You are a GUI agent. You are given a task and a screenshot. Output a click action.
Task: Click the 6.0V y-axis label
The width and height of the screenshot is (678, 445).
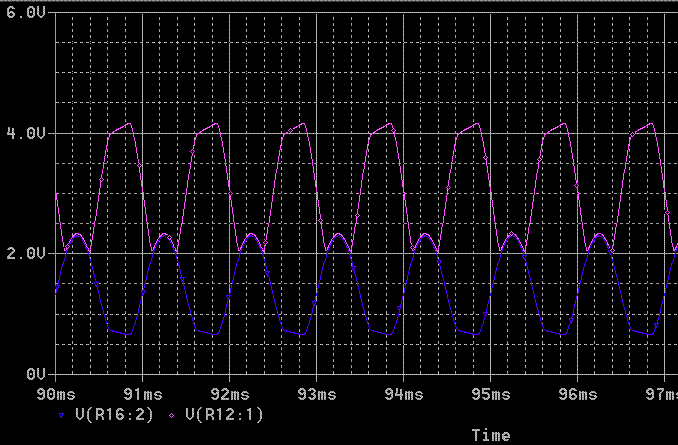26,14
